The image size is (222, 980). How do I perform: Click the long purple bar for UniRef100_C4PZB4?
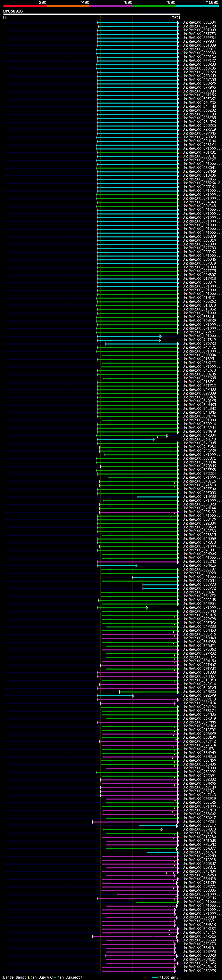tap(136, 822)
